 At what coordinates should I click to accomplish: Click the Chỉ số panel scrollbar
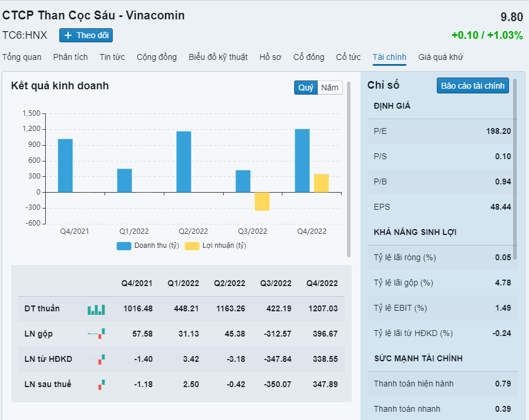[x=515, y=170]
